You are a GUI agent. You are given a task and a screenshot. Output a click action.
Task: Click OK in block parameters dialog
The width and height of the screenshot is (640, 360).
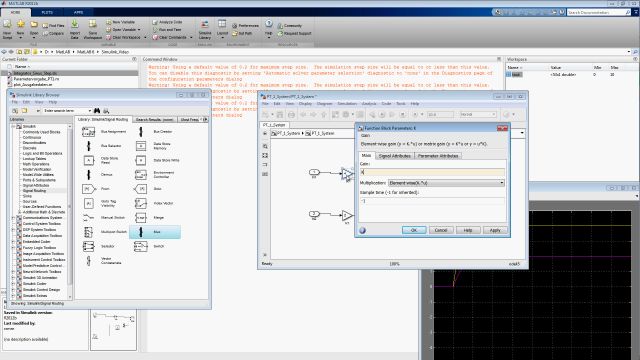click(414, 230)
